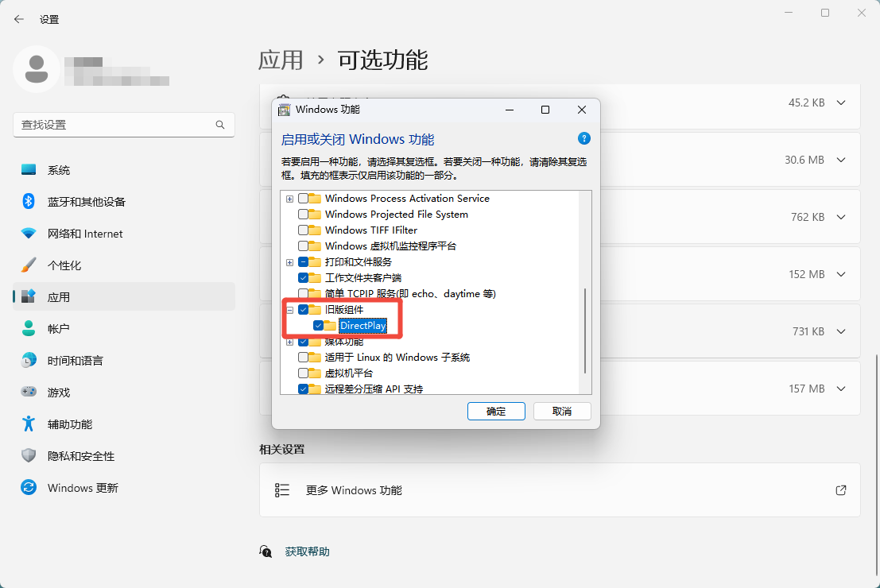This screenshot has height=588, width=880.
Task: Expand the 打印和文件服务 tree node
Action: (289, 262)
